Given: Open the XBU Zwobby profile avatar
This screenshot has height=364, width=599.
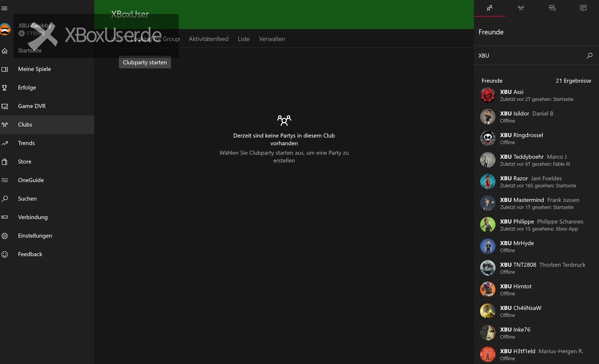Looking at the screenshot, I should (x=5, y=29).
